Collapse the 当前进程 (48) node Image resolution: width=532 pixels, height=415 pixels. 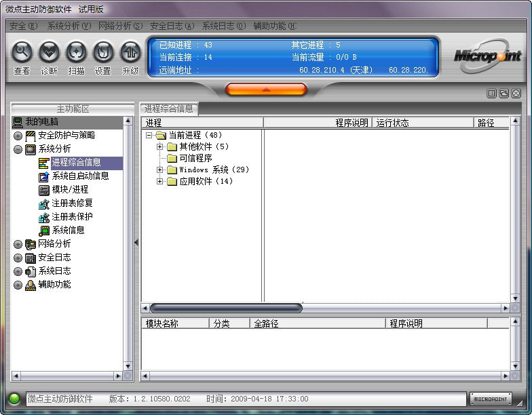pyautogui.click(x=149, y=136)
